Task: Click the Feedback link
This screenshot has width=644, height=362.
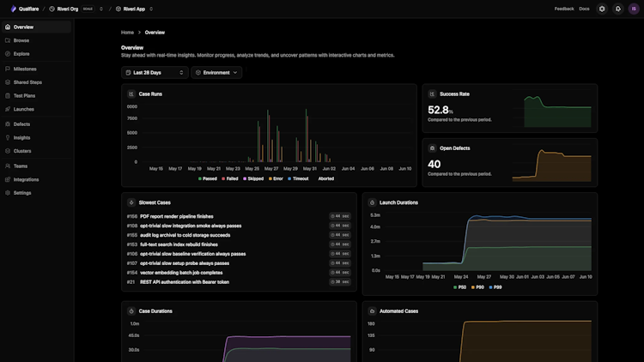Action: click(564, 9)
